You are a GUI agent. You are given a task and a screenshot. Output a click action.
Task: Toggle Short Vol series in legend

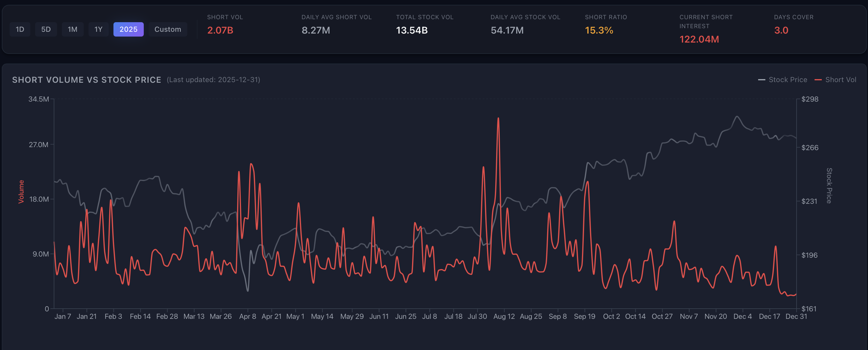coord(840,80)
